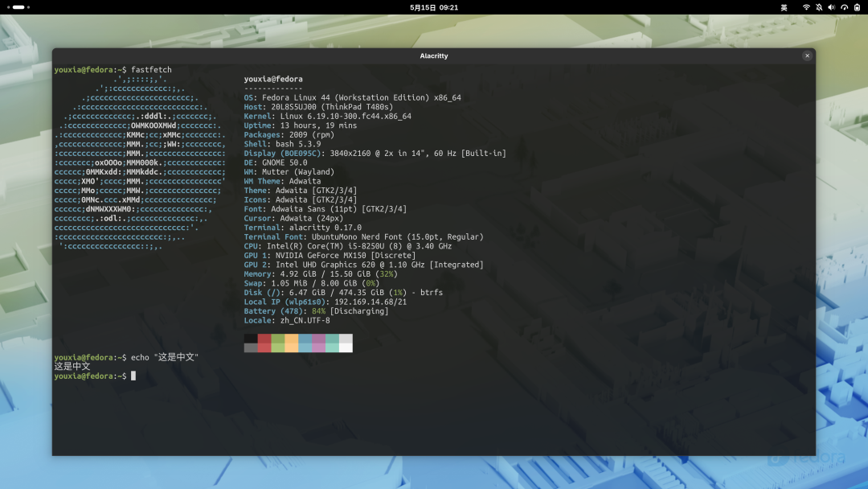Click the 'WM: Mutter (Wayland)' line
Image resolution: width=868 pixels, height=489 pixels.
click(x=289, y=171)
